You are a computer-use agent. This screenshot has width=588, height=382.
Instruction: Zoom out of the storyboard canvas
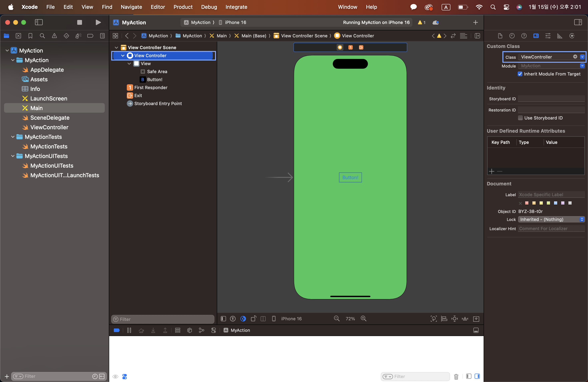[x=336, y=319]
